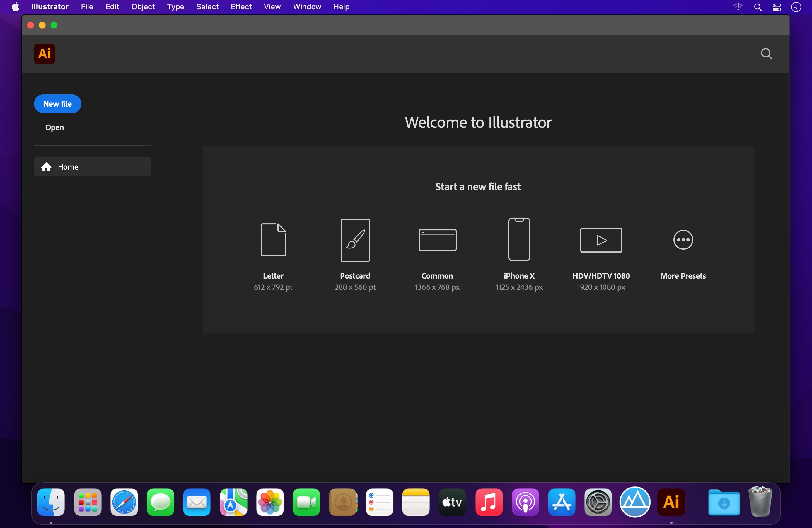
Task: Select the Object menu item
Action: pos(143,6)
